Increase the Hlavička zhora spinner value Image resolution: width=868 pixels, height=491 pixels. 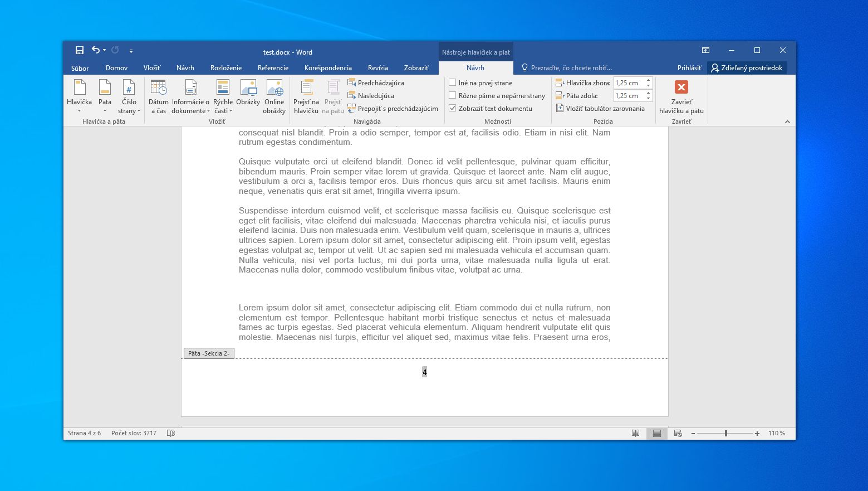[648, 80]
